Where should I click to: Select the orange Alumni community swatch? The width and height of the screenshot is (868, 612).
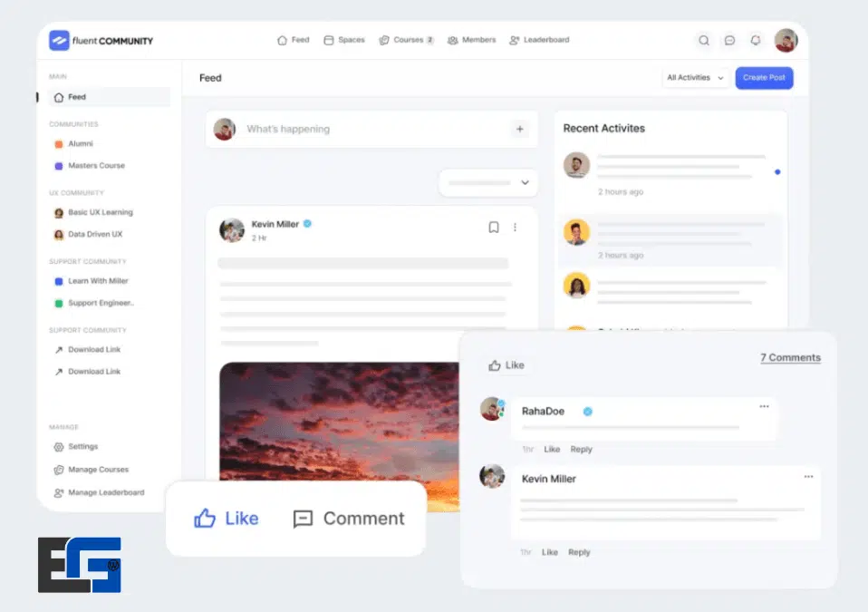click(59, 144)
